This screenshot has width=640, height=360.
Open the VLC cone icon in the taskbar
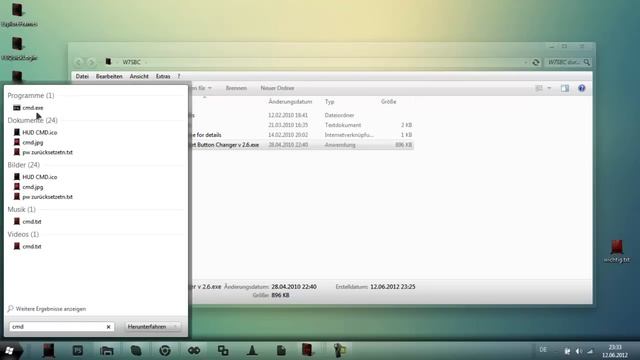click(252, 350)
